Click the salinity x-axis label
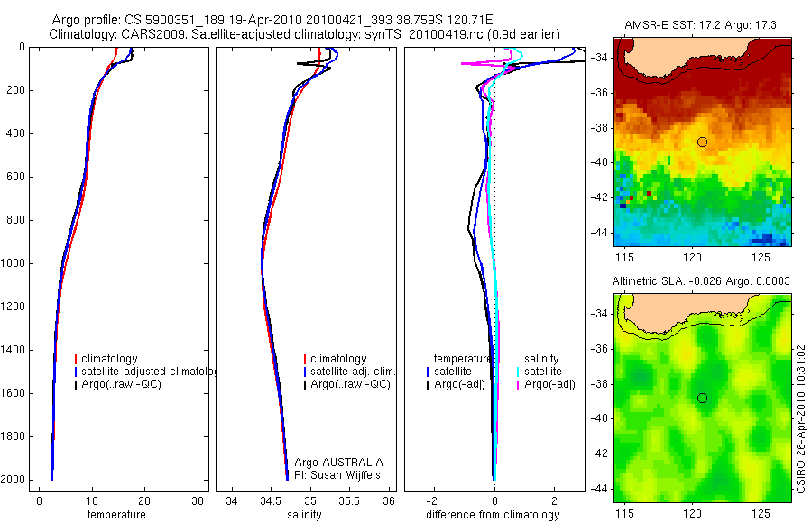 pyautogui.click(x=305, y=515)
